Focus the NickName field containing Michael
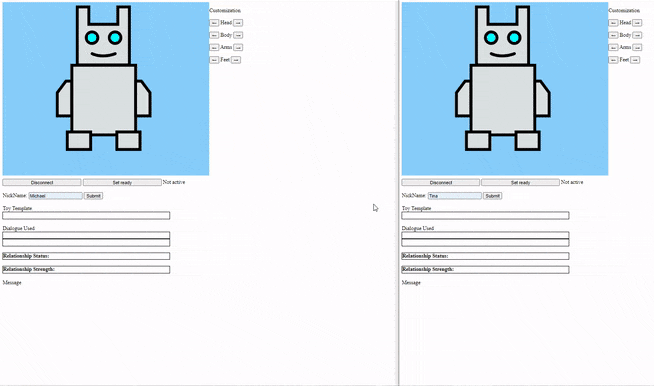 coord(55,196)
